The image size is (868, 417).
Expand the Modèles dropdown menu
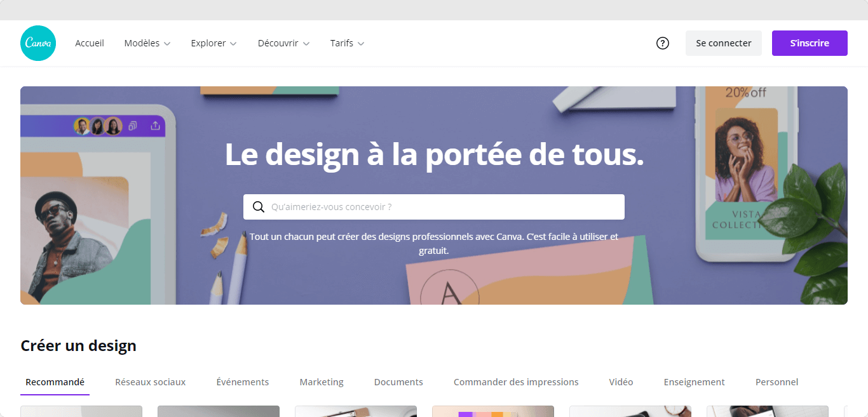coord(147,43)
